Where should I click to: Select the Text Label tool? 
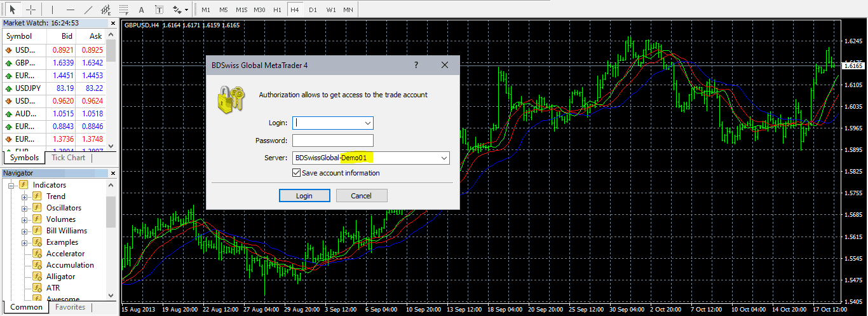tap(159, 10)
